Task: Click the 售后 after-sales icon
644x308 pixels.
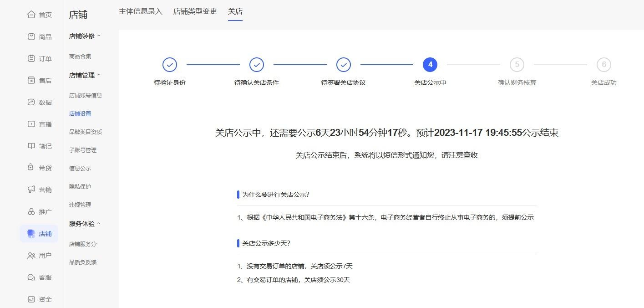Action: click(31, 80)
